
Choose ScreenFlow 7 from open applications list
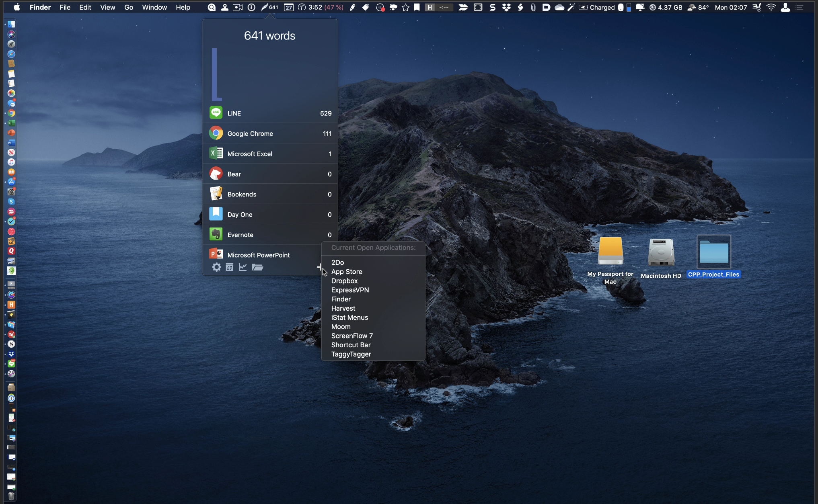coord(373,336)
